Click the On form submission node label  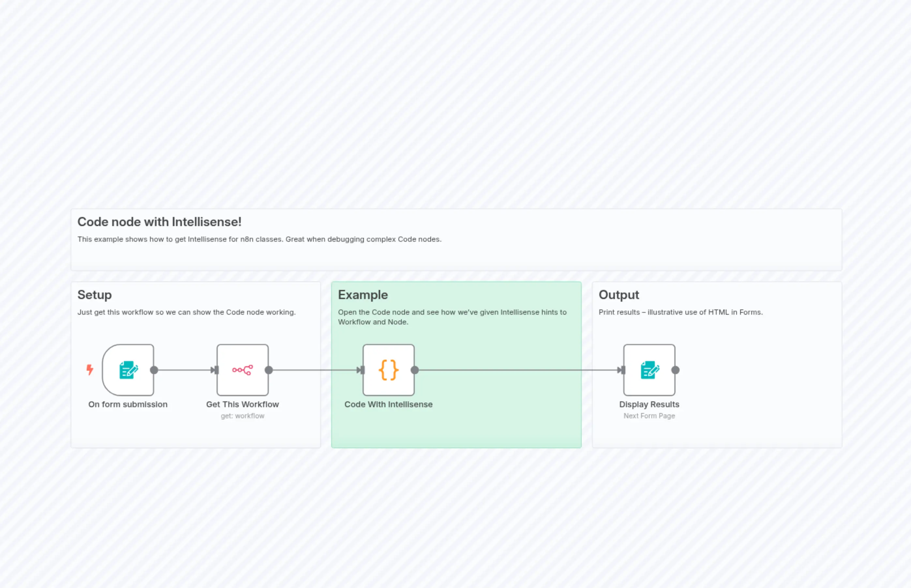click(128, 404)
